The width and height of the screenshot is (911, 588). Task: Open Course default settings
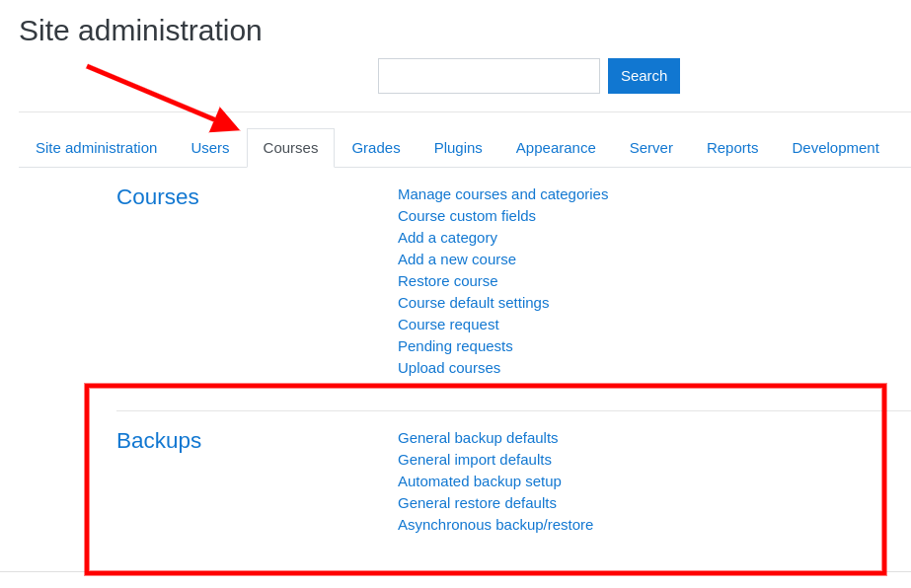click(473, 302)
